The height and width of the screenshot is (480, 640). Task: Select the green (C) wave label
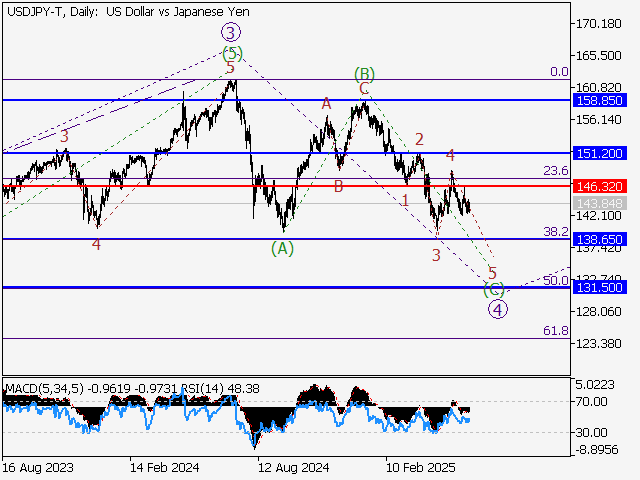[x=493, y=290]
